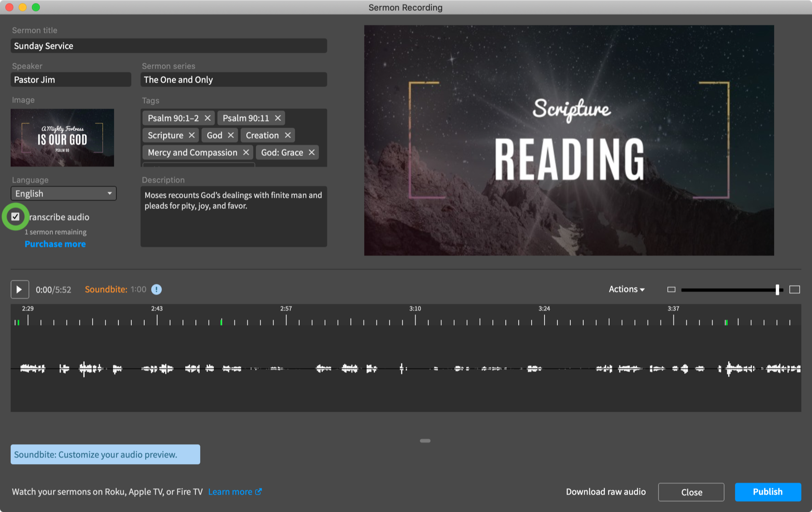Open the Purchase more link

click(55, 244)
